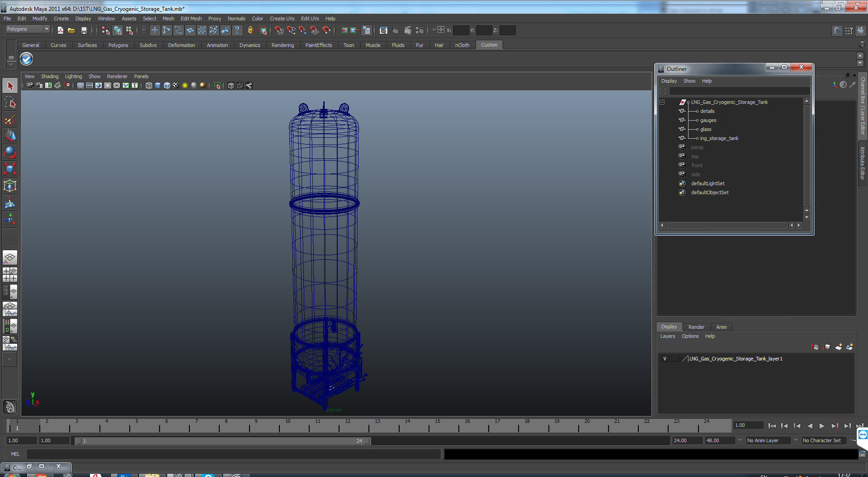Image resolution: width=868 pixels, height=477 pixels.
Task: Switch to Persp/Outliner layout
Action: click(x=10, y=292)
